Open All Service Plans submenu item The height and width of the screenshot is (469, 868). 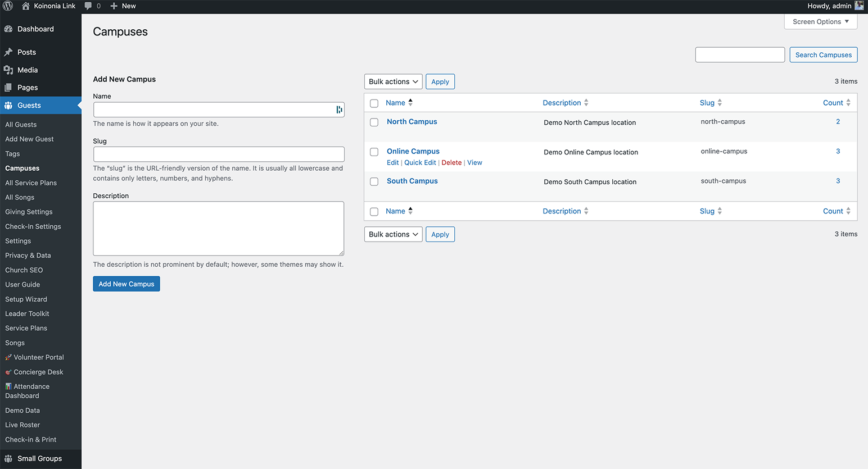click(x=31, y=183)
